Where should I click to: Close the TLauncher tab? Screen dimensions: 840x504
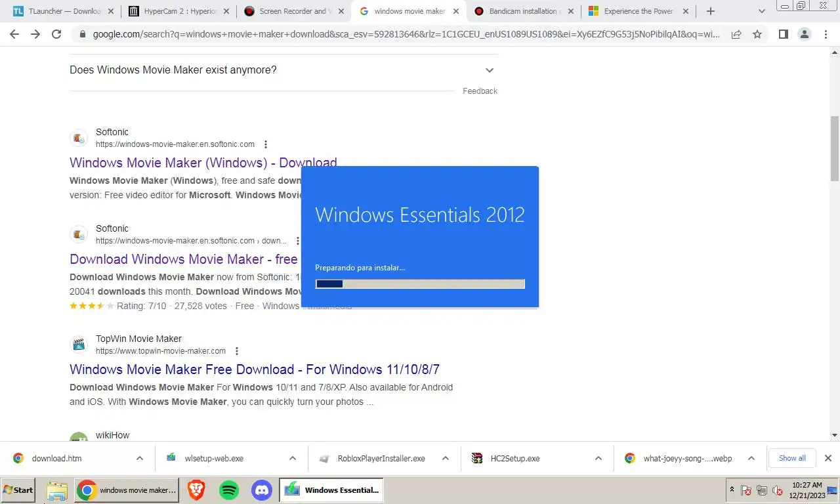[111, 11]
